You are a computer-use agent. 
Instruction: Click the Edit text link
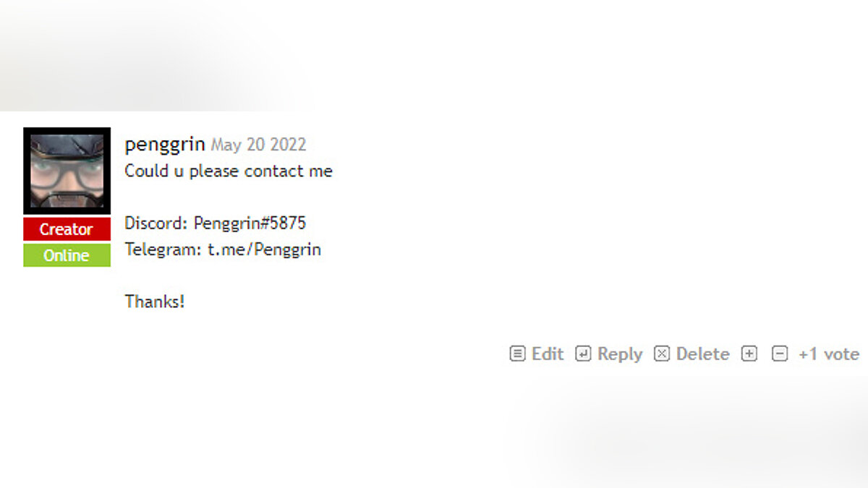click(548, 354)
